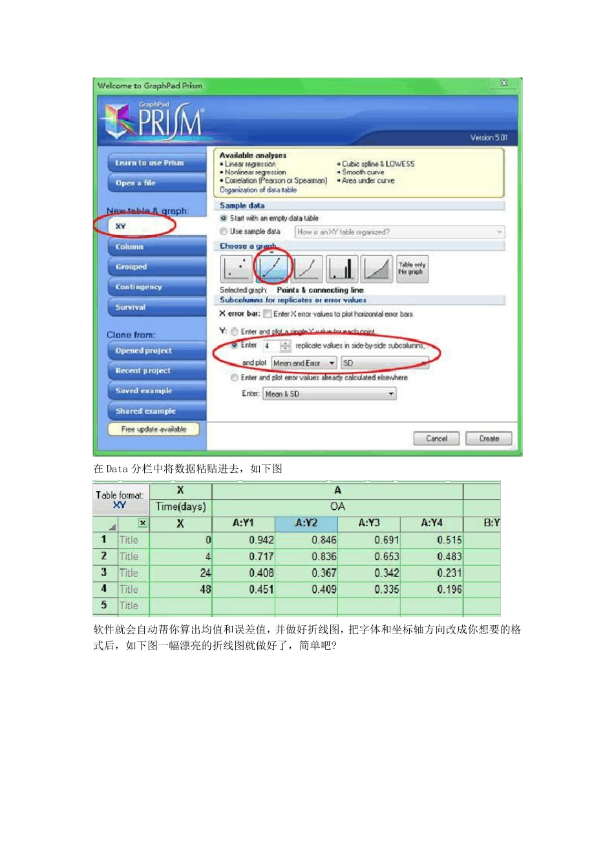Select the XY table type tab
Image resolution: width=614 pixels, height=868 pixels.
(157, 226)
